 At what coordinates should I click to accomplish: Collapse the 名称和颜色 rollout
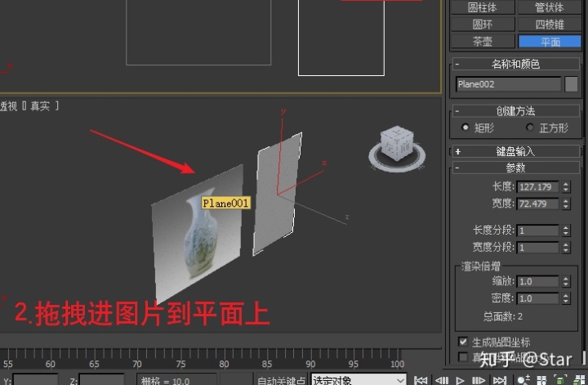[x=515, y=64]
